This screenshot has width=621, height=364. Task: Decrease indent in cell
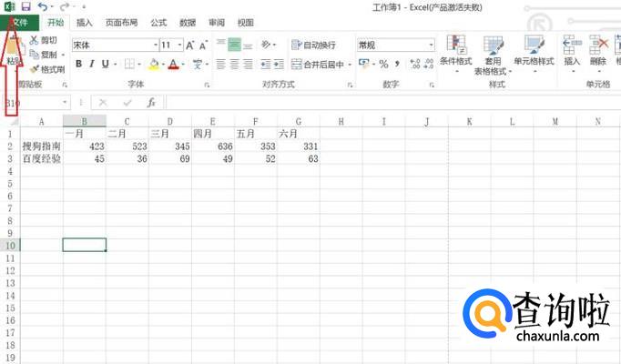(265, 64)
